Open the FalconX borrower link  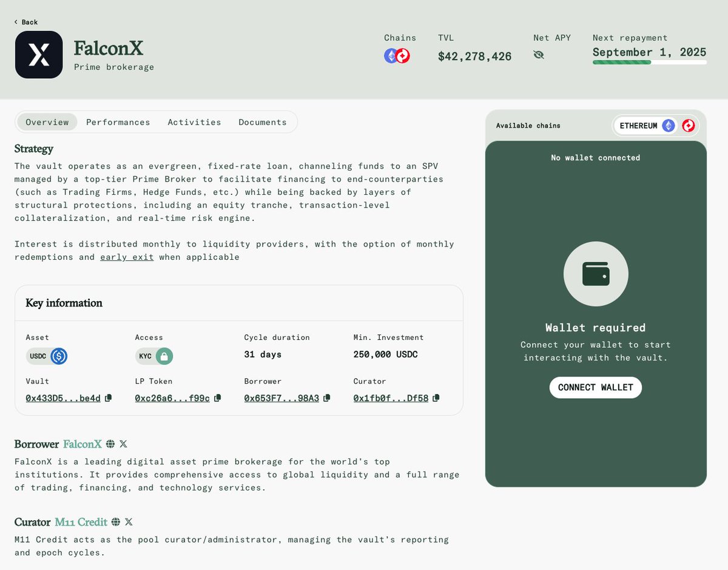coord(83,444)
